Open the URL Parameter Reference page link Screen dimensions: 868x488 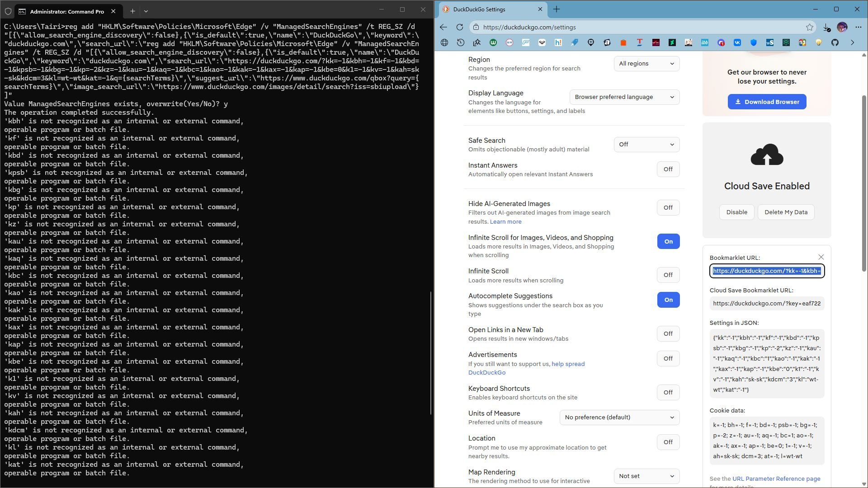[776, 479]
